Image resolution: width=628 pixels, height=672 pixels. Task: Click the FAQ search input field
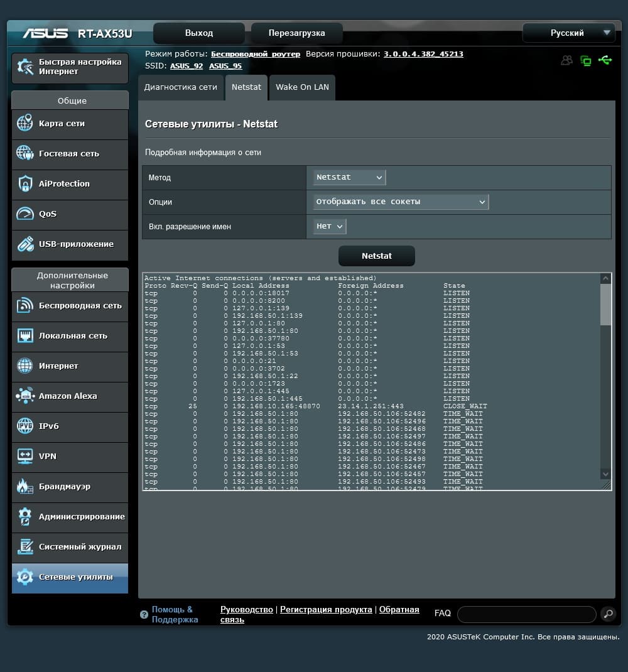tap(526, 614)
